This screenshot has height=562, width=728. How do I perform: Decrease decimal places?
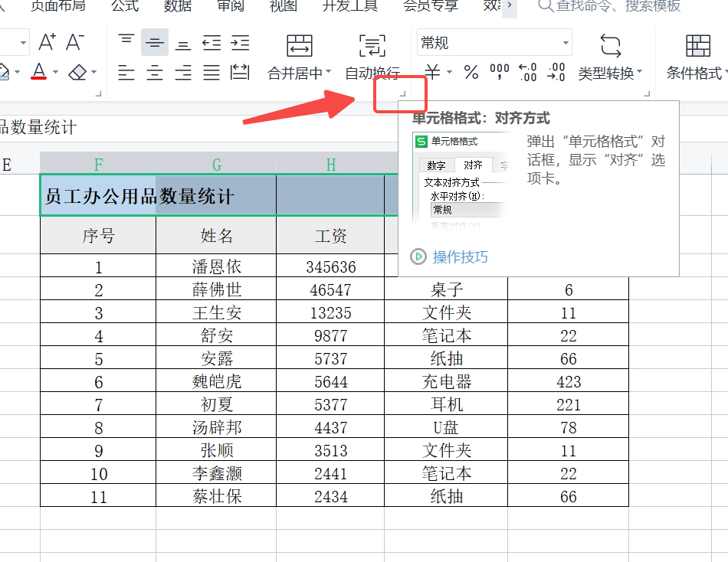pyautogui.click(x=556, y=72)
